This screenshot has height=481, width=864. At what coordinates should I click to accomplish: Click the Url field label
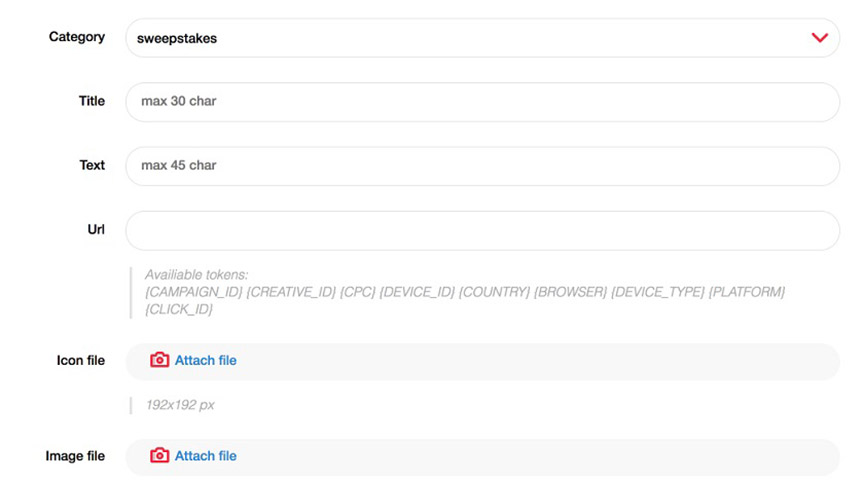click(96, 229)
